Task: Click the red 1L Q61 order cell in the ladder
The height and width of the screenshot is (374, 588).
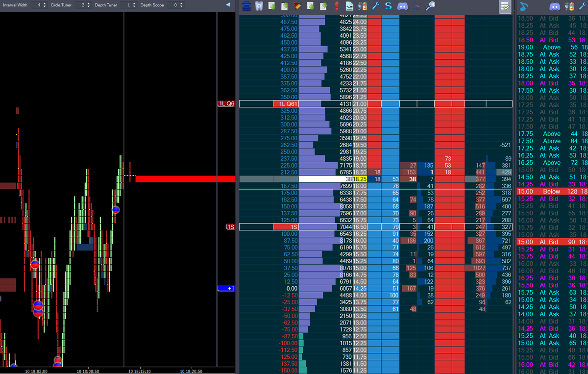Action: pyautogui.click(x=285, y=104)
